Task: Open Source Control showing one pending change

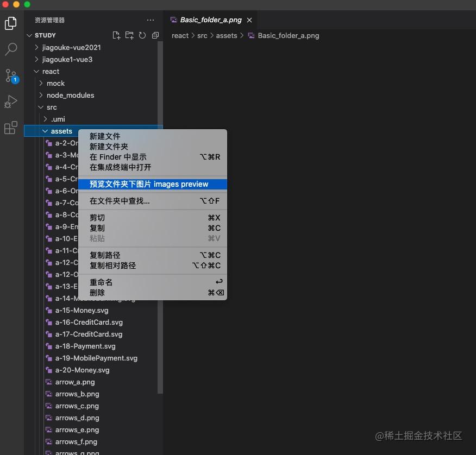Action: point(11,76)
